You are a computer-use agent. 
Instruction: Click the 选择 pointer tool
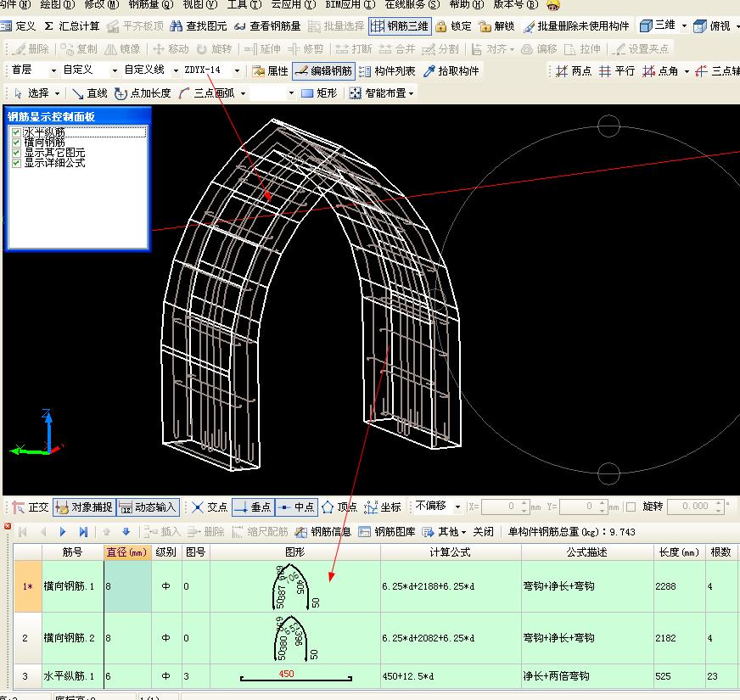[x=31, y=93]
